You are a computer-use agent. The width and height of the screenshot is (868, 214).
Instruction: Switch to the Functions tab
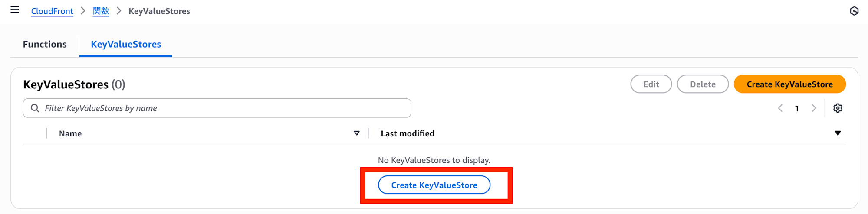(45, 44)
